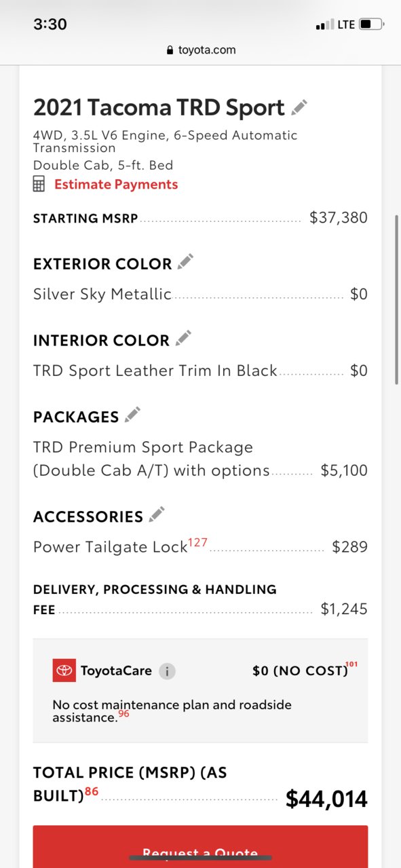Open footnote 96 after roadside assistance

[x=123, y=713]
